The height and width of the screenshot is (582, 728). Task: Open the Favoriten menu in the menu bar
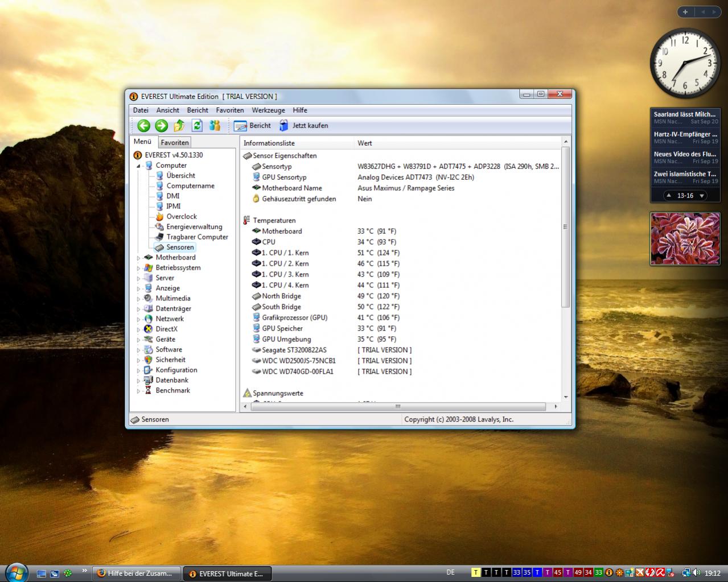coord(230,110)
